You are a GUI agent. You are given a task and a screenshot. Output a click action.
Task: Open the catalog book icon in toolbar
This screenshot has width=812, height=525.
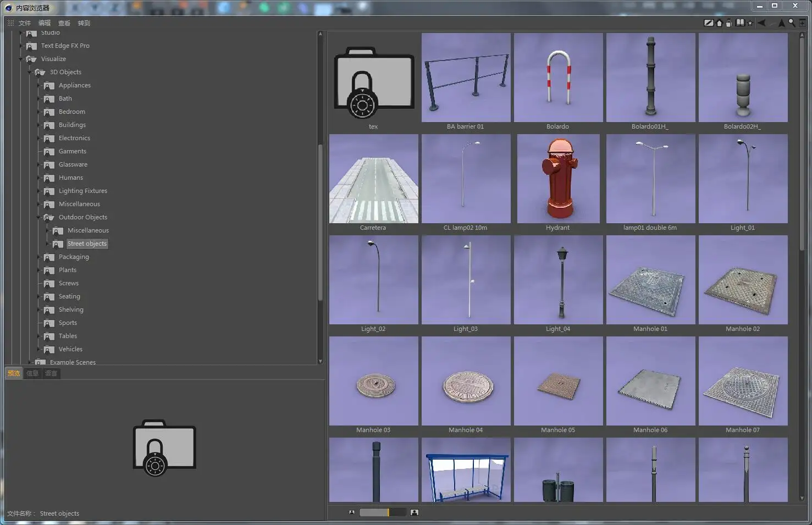coord(740,23)
